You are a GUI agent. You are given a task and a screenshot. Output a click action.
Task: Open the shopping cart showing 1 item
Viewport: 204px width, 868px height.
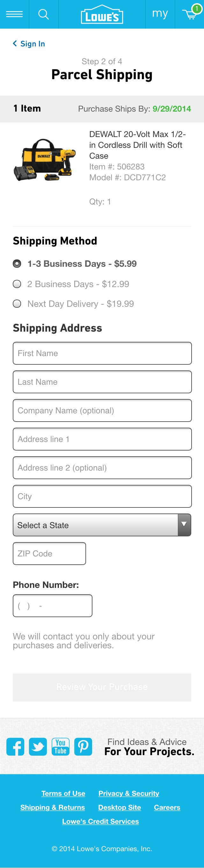[189, 15]
